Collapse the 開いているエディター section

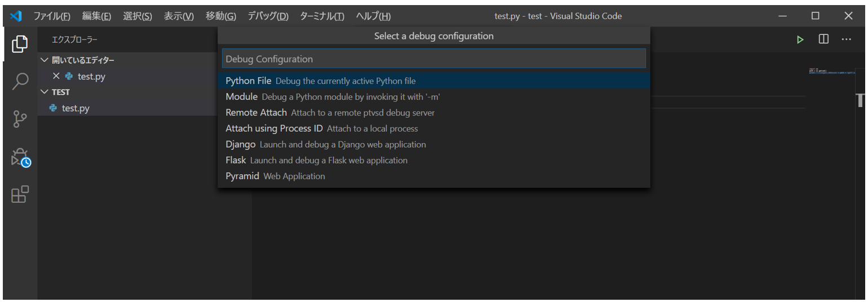pyautogui.click(x=45, y=60)
